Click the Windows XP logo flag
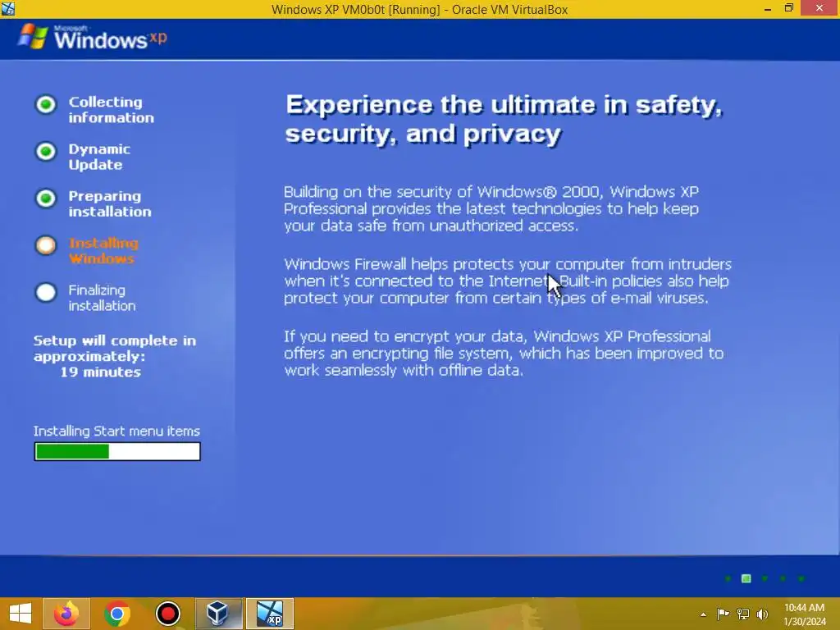The width and height of the screenshot is (840, 630). 32,36
